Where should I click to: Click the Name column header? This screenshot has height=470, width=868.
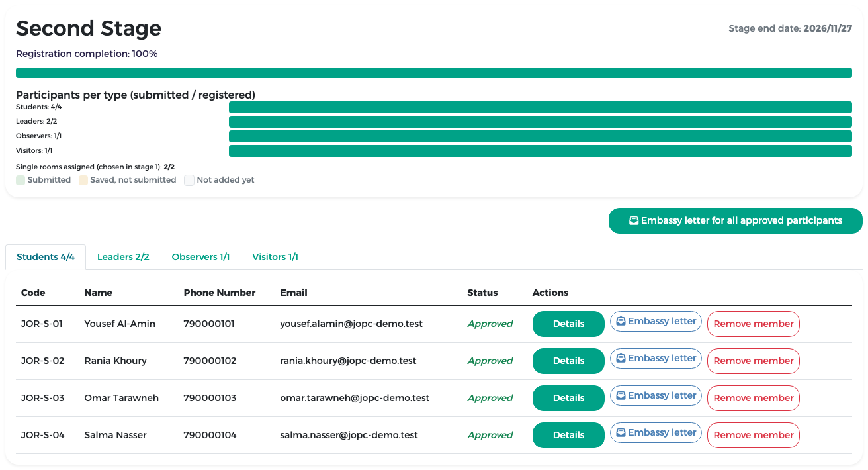pyautogui.click(x=99, y=293)
